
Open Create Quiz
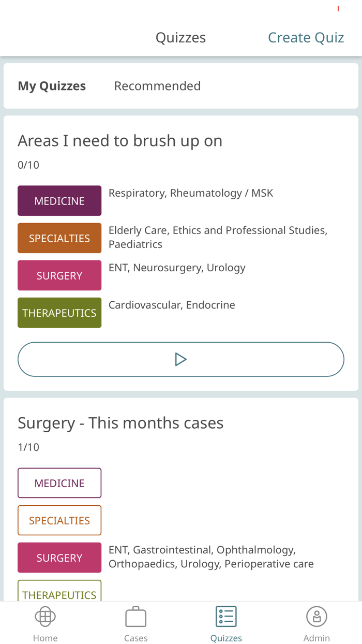[306, 37]
